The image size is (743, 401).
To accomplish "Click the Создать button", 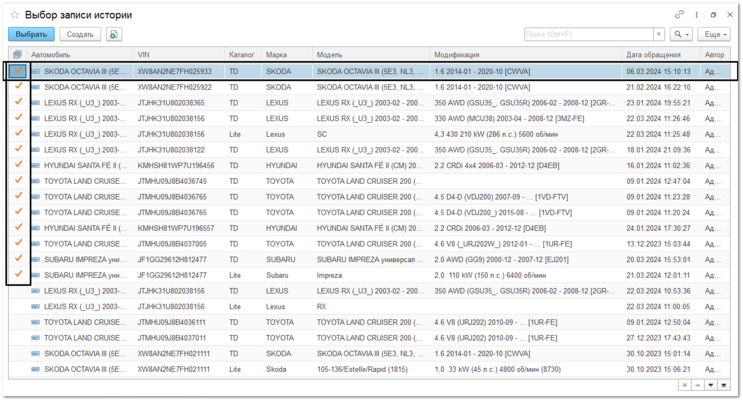I will click(x=80, y=34).
